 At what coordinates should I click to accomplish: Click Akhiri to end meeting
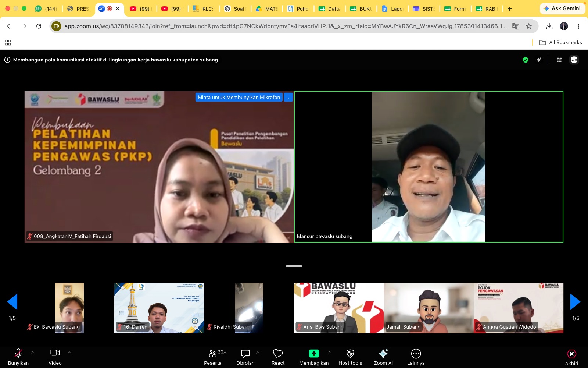click(x=571, y=357)
